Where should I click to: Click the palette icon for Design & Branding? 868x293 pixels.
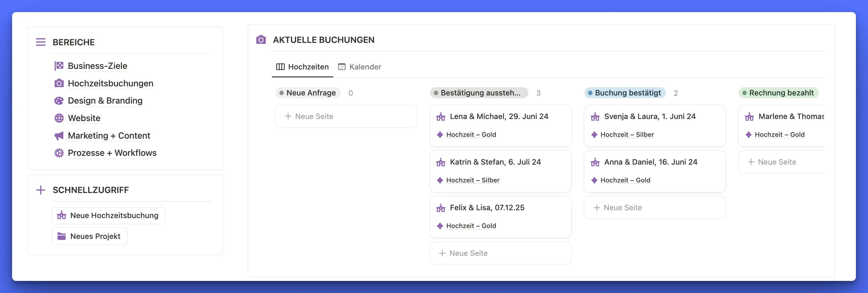pyautogui.click(x=59, y=101)
